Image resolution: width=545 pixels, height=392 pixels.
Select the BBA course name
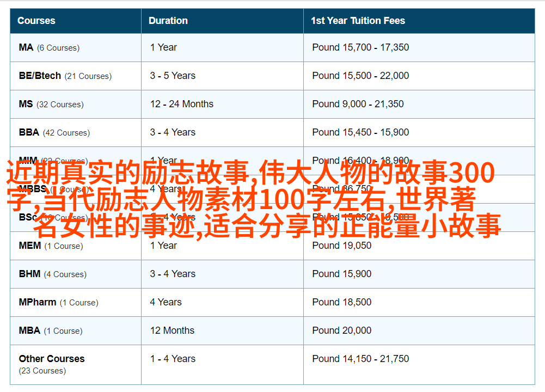29,132
